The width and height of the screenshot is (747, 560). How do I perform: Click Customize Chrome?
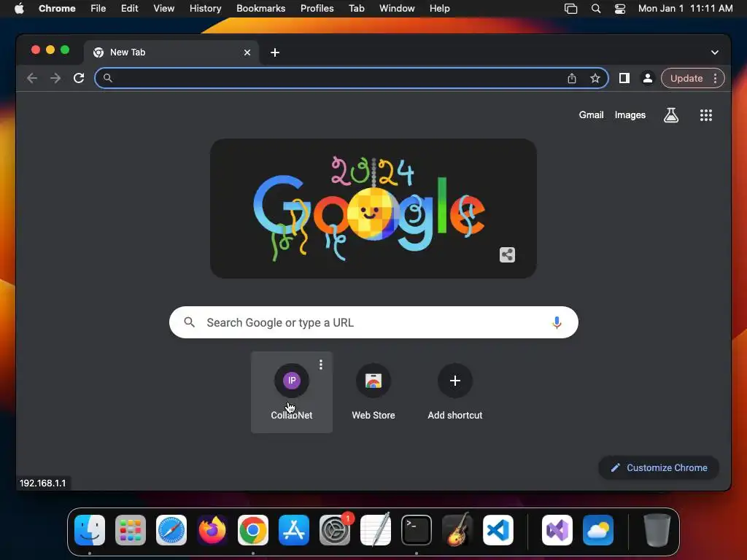tap(659, 467)
